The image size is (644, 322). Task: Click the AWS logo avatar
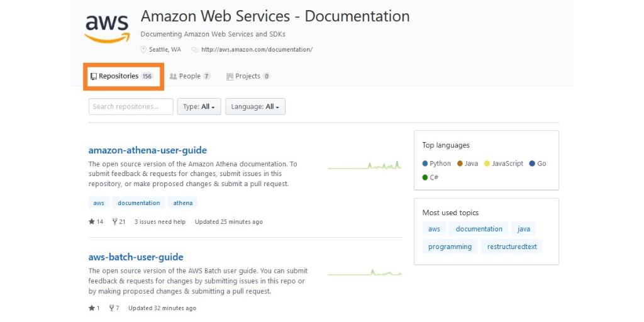pos(107,28)
